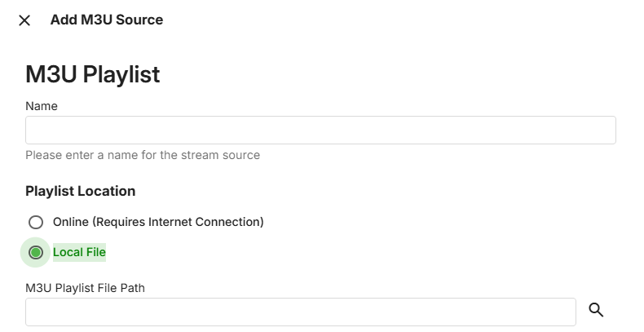Switch playlist location to Online
Image resolution: width=644 pixels, height=332 pixels.
(x=35, y=222)
